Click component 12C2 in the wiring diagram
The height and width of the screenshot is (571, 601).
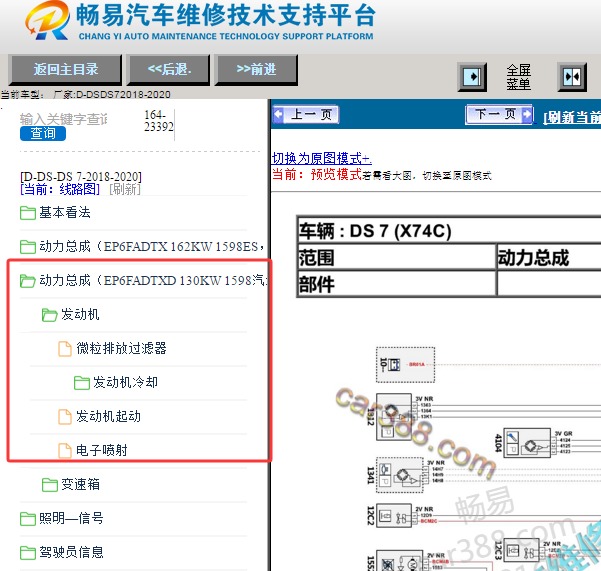tap(394, 516)
